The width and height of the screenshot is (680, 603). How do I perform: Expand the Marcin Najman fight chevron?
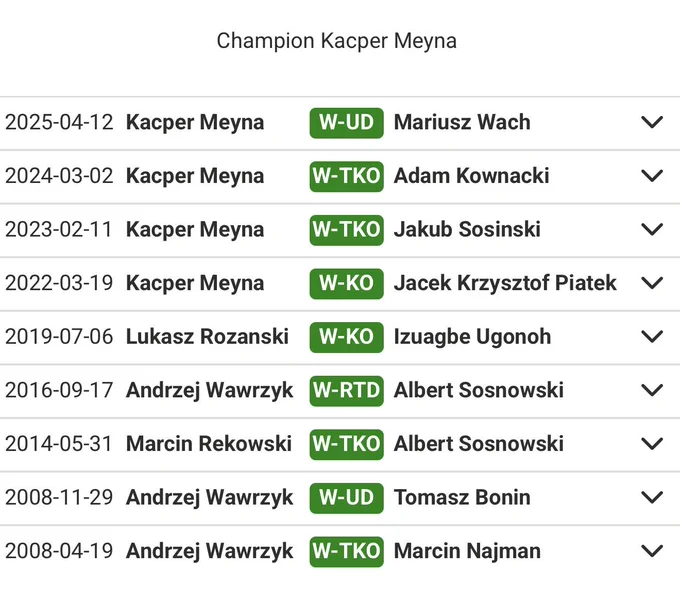(652, 551)
